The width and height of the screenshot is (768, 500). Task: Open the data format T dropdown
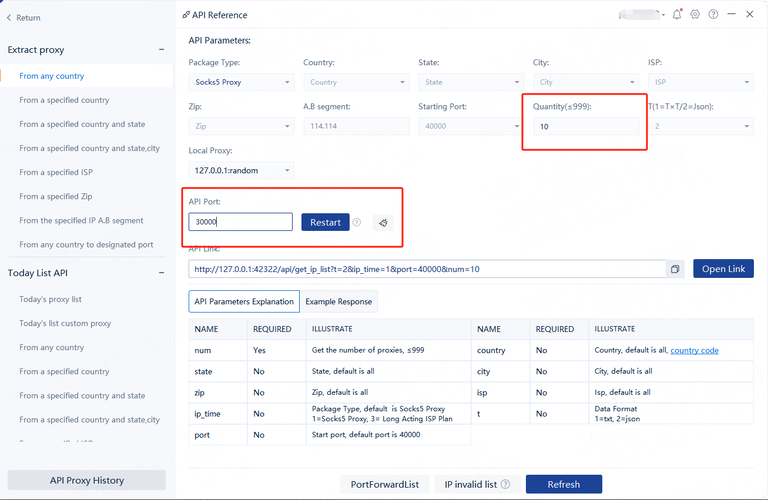pos(700,126)
